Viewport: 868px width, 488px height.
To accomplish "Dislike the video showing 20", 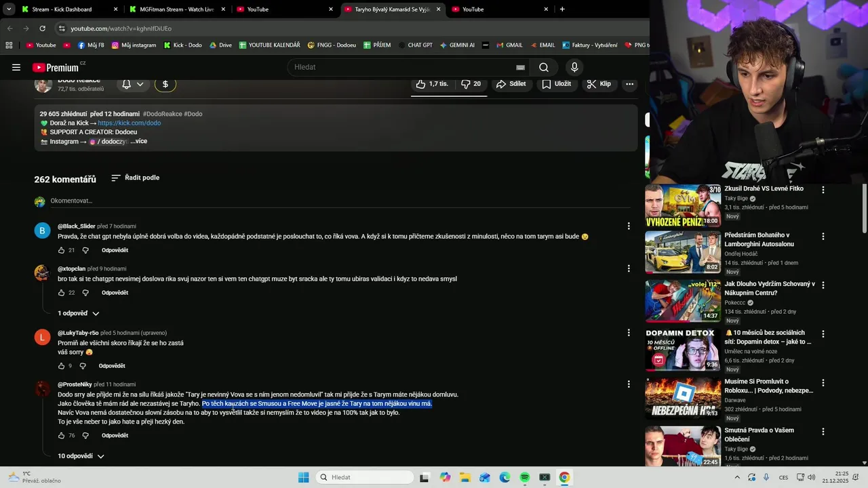I will coord(471,84).
